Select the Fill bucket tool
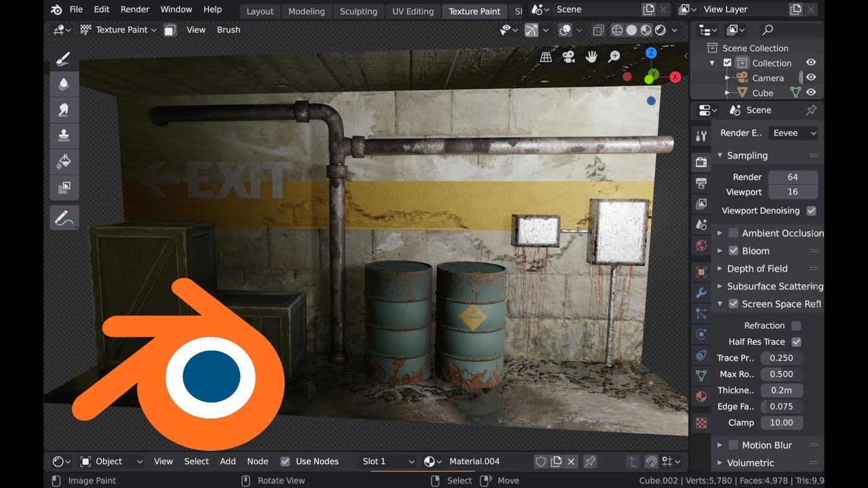This screenshot has width=868, height=488. (64, 161)
